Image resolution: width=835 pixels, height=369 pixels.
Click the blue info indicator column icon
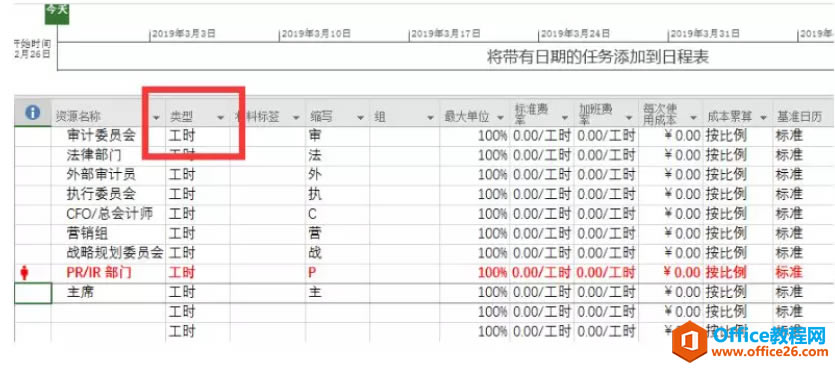tap(33, 112)
